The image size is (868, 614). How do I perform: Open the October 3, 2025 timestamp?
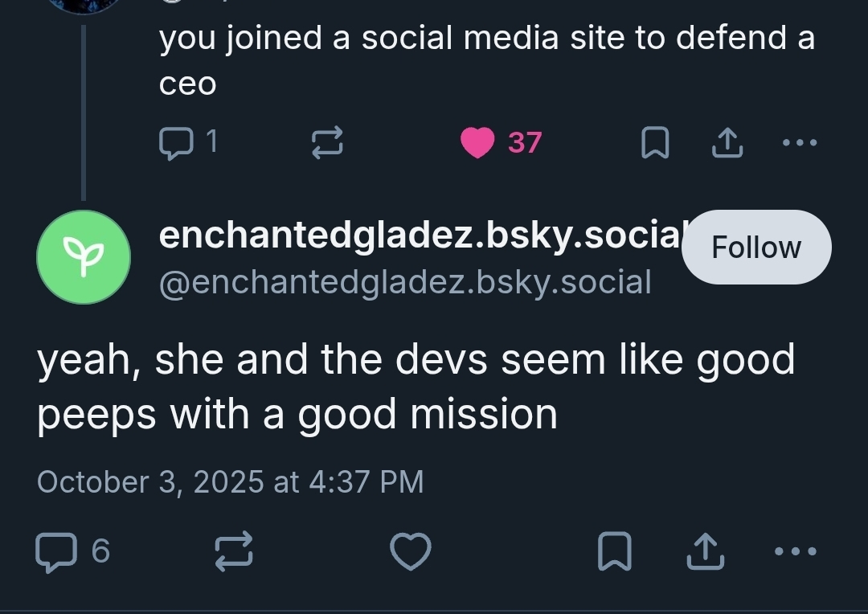pyautogui.click(x=230, y=481)
